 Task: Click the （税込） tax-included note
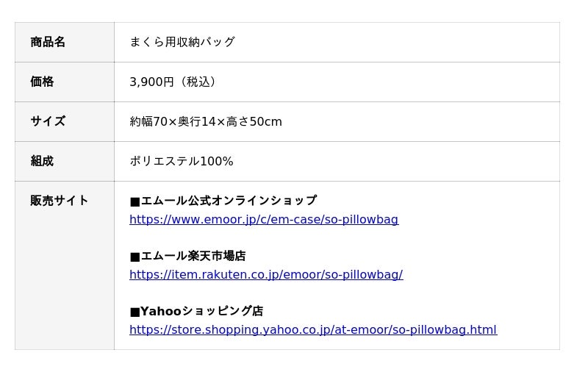(x=198, y=82)
